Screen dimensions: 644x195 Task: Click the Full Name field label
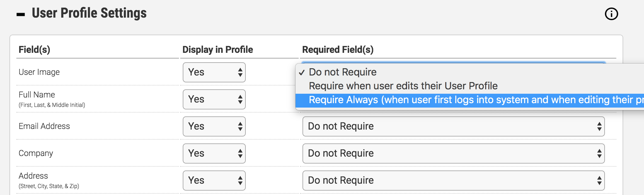click(x=37, y=95)
